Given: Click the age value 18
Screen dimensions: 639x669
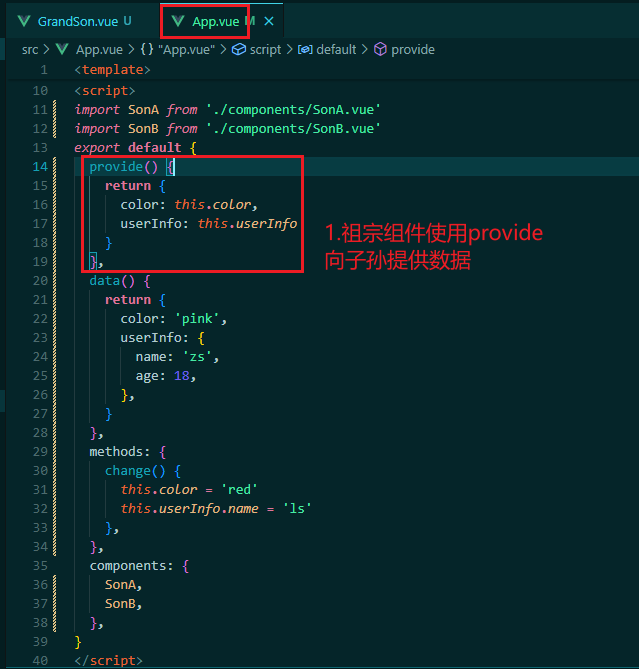Looking at the screenshot, I should pos(182,376).
